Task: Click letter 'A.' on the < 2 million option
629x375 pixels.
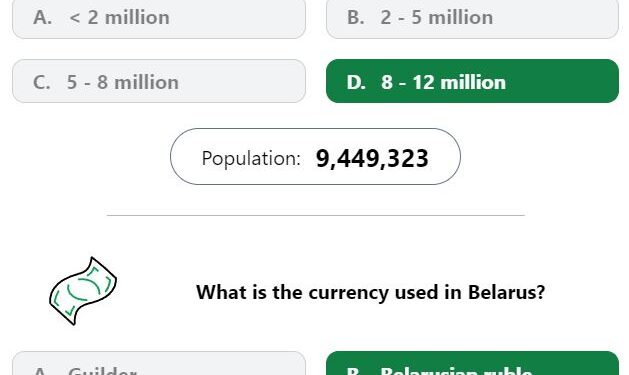Action: pos(43,18)
